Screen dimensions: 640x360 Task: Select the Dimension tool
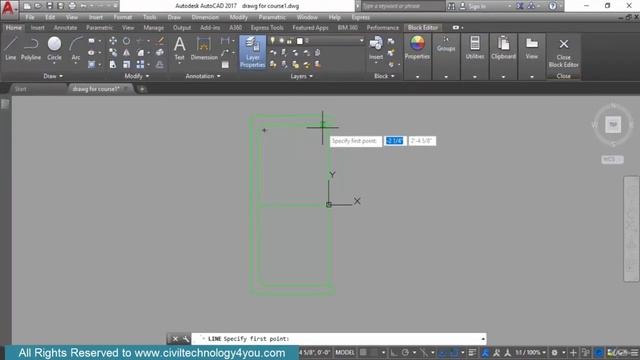tap(204, 48)
